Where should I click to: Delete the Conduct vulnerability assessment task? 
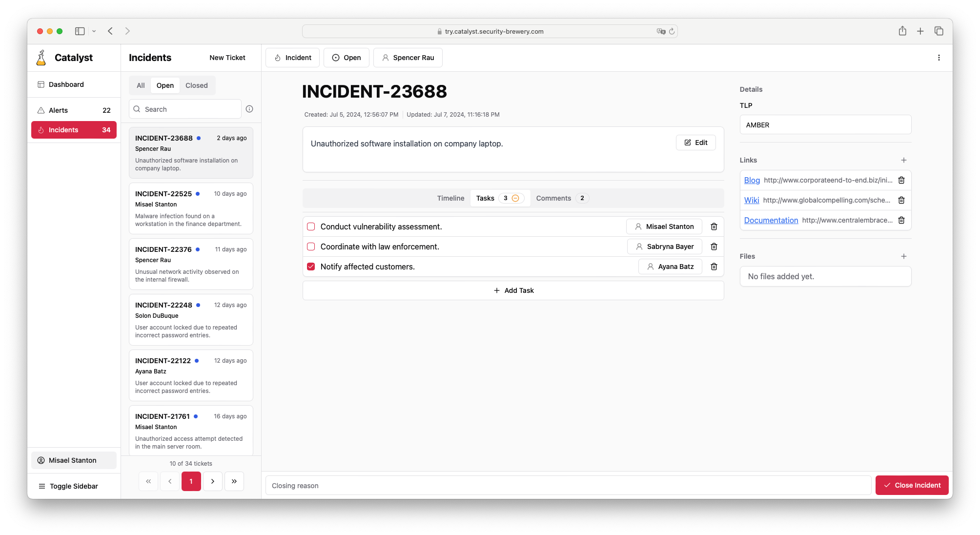714,226
